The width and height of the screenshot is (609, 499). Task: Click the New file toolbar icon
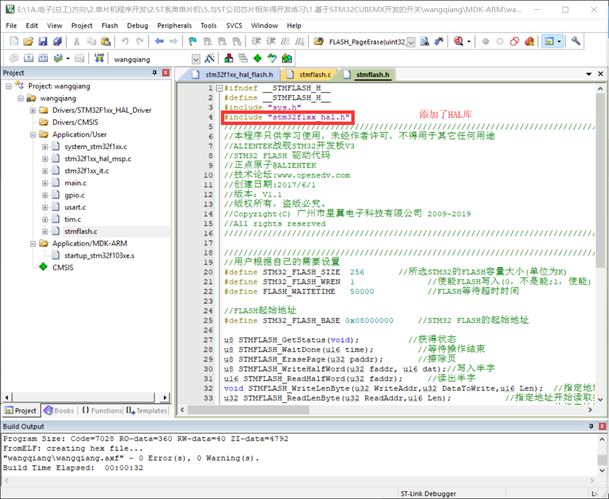point(12,42)
